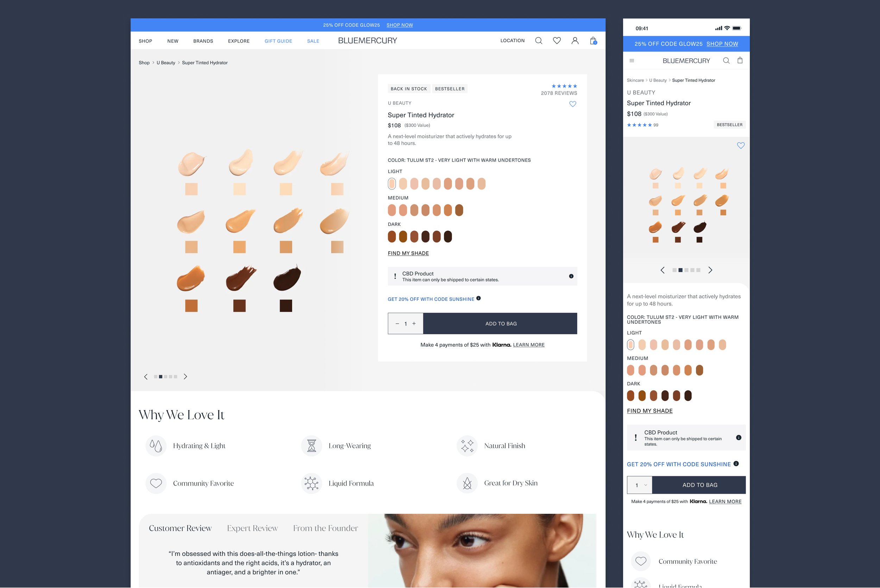
Task: Switch to the From the Founder tab
Action: [325, 528]
